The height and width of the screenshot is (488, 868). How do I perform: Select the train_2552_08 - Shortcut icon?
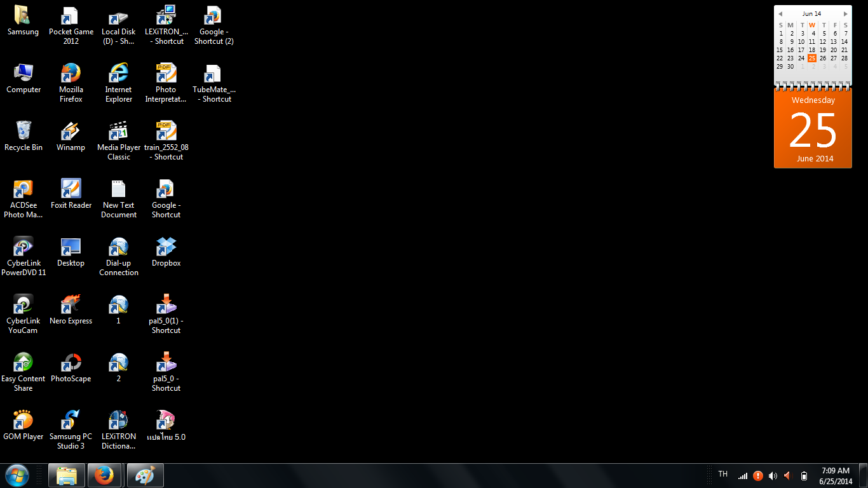pyautogui.click(x=166, y=141)
